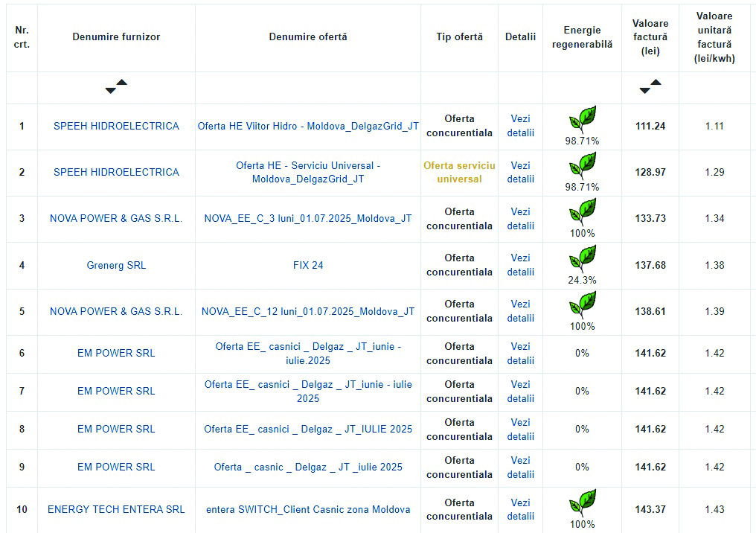
Task: Click the 'Valoare unitară factură (lei/kwh)' header
Action: tap(714, 37)
